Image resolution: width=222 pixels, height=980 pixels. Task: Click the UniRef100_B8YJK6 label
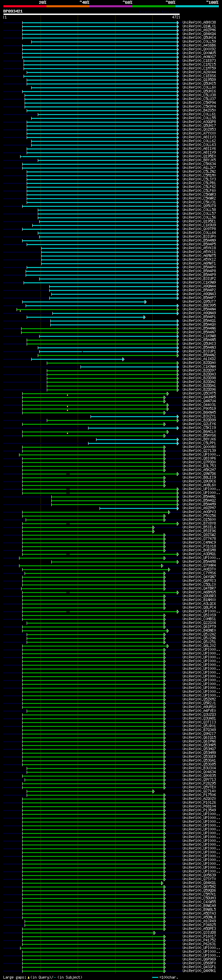(x=199, y=439)
